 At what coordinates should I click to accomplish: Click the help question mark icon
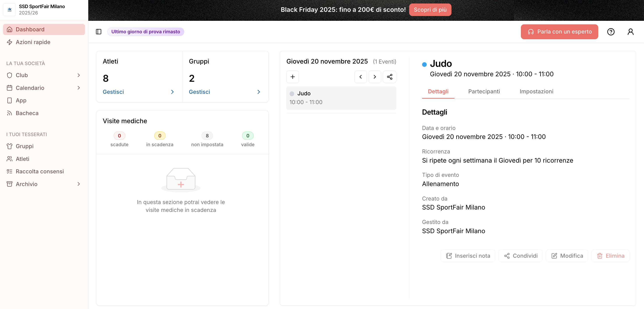(x=610, y=32)
